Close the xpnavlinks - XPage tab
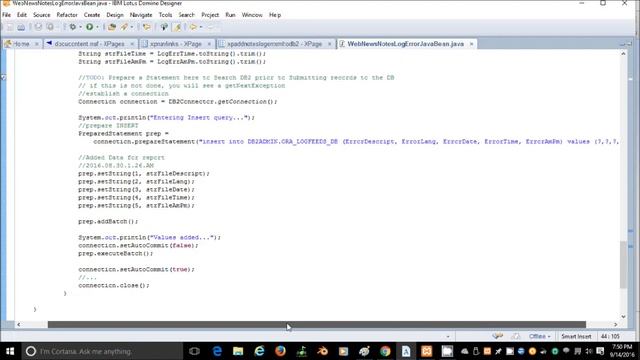Viewport: 640px width, 360px height. (209, 44)
